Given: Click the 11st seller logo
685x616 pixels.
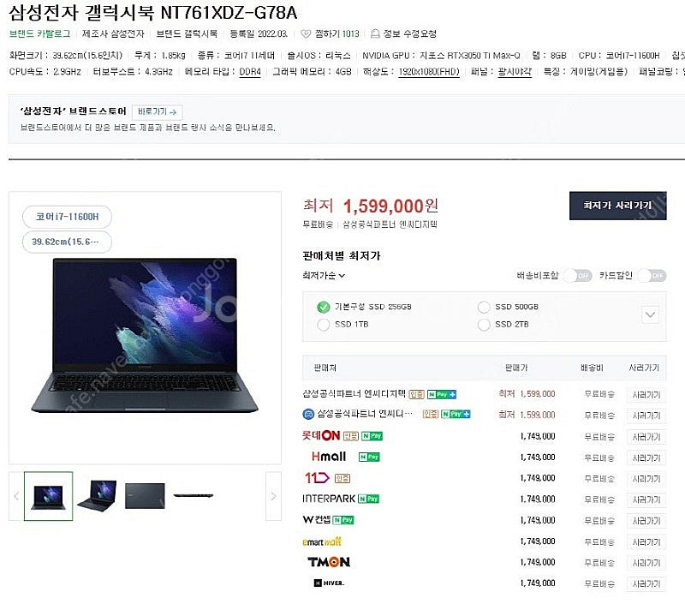Looking at the screenshot, I should click(317, 477).
